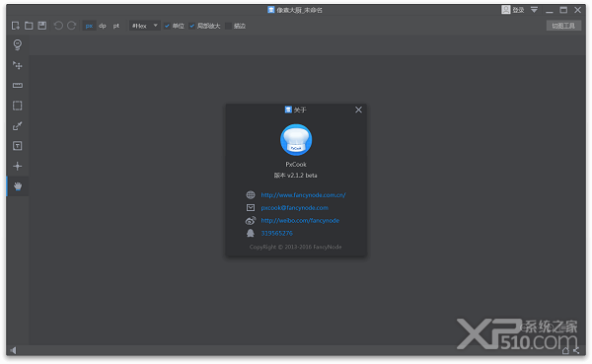The image size is (592, 364).
Task: Click the pxcook@fancynode.com email link
Action: point(294,208)
